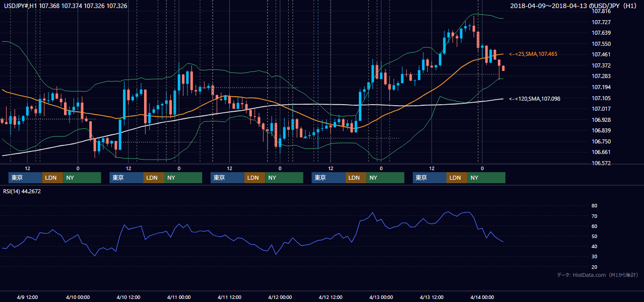The height and width of the screenshot is (302, 644).
Task: Click the 25 SMA label 107.465
Action: (533, 54)
